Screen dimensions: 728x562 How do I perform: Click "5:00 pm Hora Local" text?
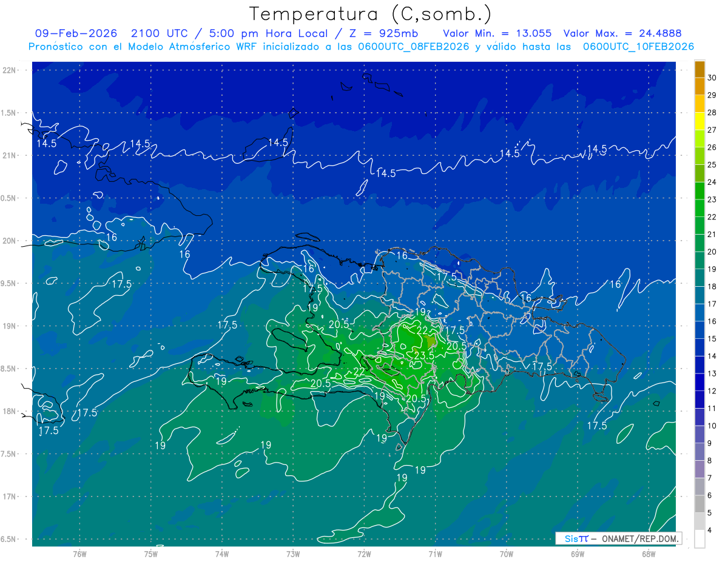[x=269, y=33]
